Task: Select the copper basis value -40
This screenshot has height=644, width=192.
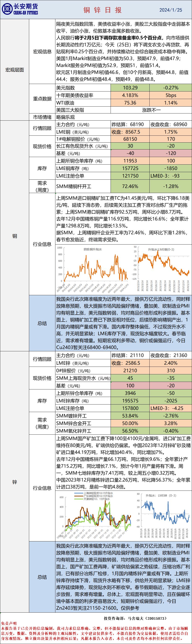Action: (x=130, y=153)
